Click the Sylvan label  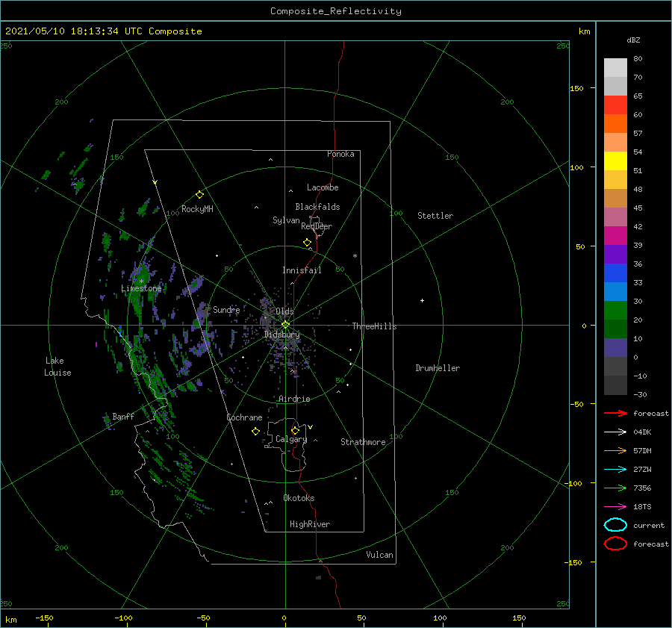tap(286, 220)
